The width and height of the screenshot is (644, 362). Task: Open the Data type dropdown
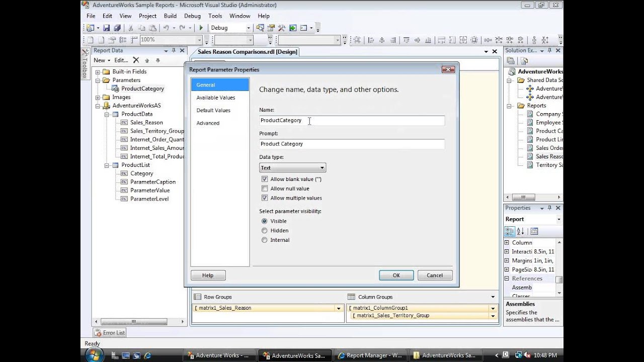292,168
